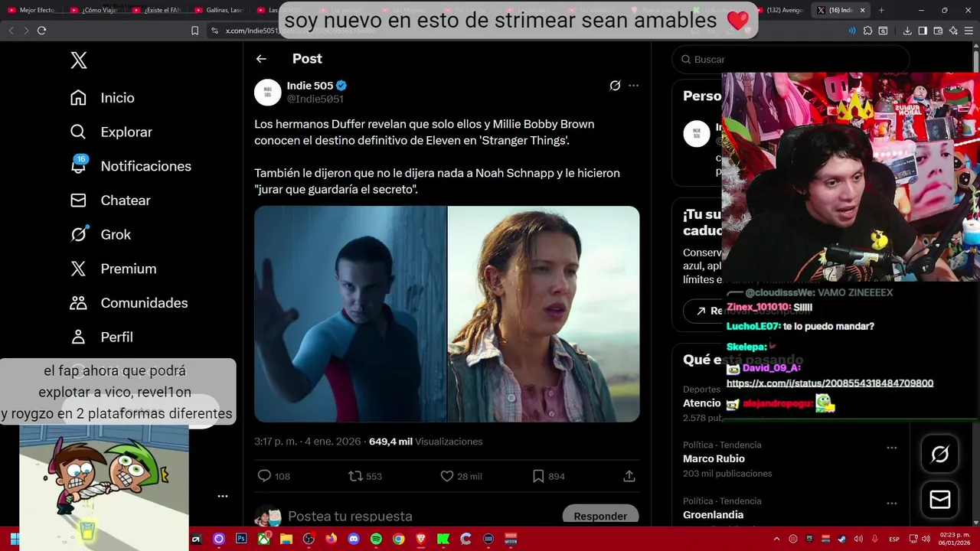Click the share icon on the post
980x551 pixels.
(x=629, y=476)
